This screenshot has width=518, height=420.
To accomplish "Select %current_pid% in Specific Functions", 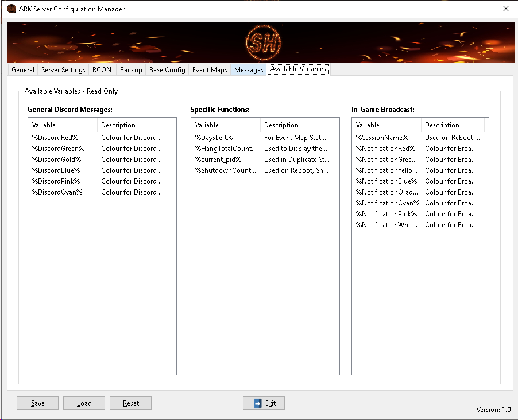I will (218, 160).
